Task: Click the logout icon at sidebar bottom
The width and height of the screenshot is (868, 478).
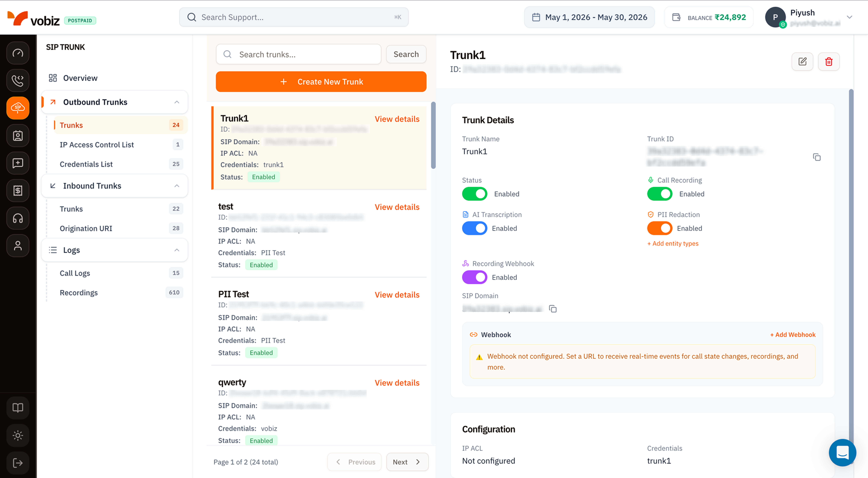Action: [x=18, y=463]
